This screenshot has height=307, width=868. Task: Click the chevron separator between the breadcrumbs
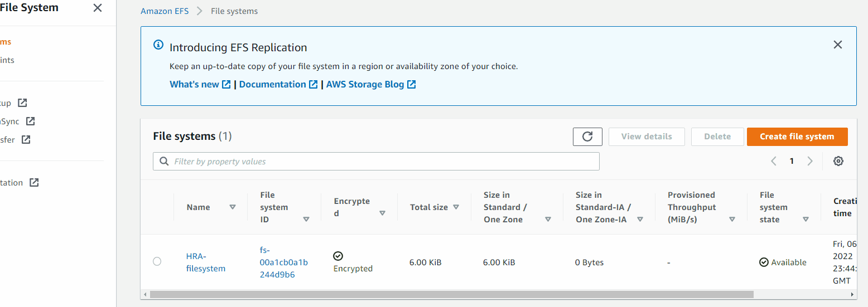tap(200, 11)
